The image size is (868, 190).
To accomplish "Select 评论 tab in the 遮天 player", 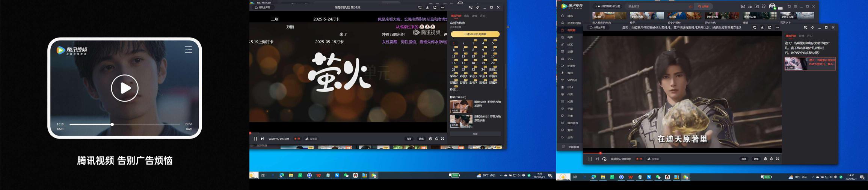I will [809, 36].
